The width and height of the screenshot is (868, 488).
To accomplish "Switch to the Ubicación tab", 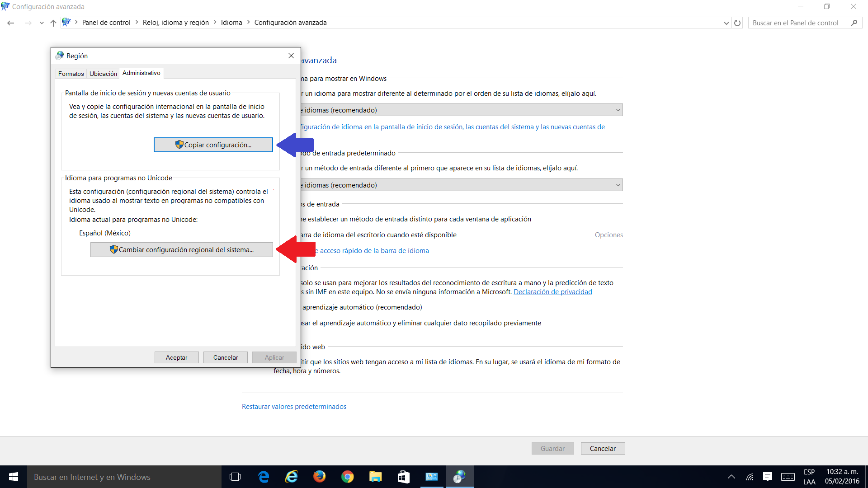I will tap(103, 74).
